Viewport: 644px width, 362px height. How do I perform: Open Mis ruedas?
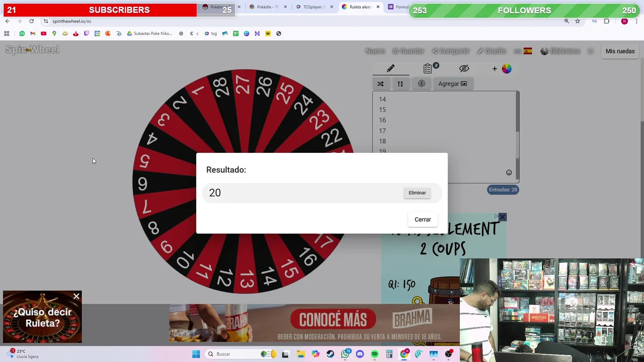620,51
